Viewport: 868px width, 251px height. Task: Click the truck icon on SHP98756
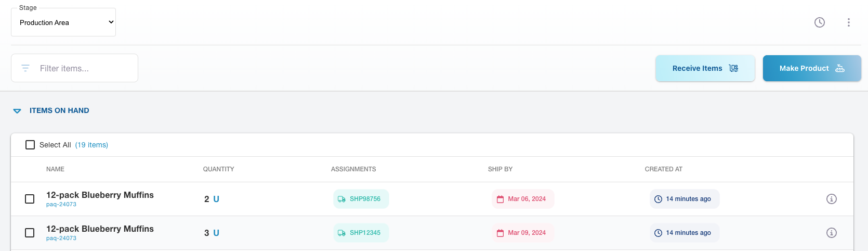click(341, 199)
